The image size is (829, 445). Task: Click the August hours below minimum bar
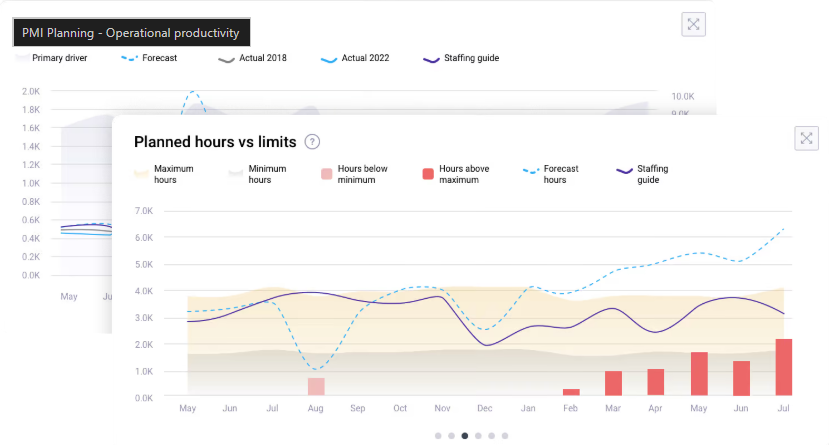tap(316, 387)
